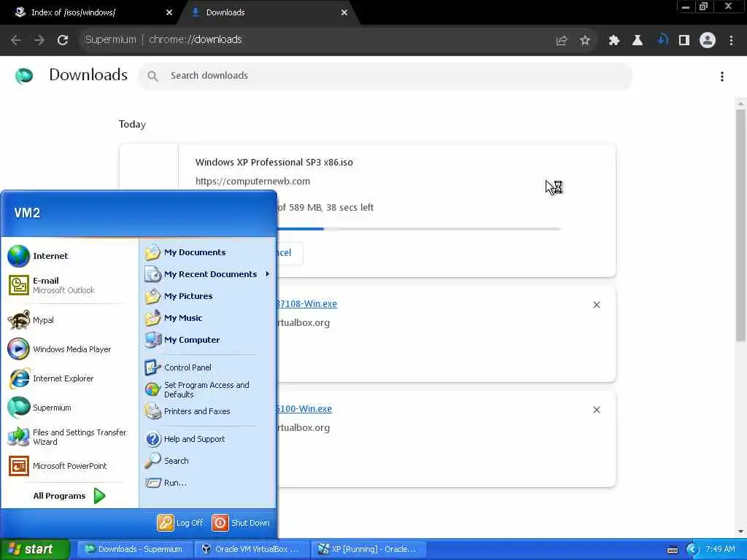Switch to Downloads - Supermium taskbar item

click(x=134, y=549)
